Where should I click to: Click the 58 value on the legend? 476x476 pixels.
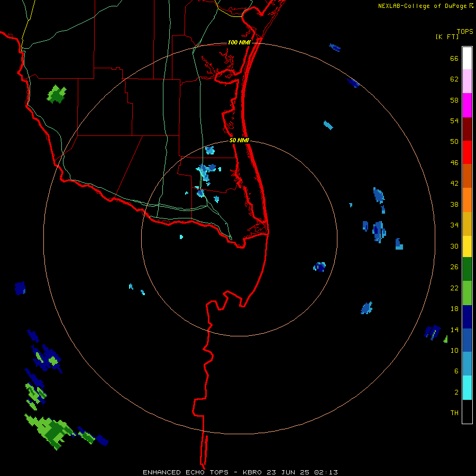click(454, 100)
